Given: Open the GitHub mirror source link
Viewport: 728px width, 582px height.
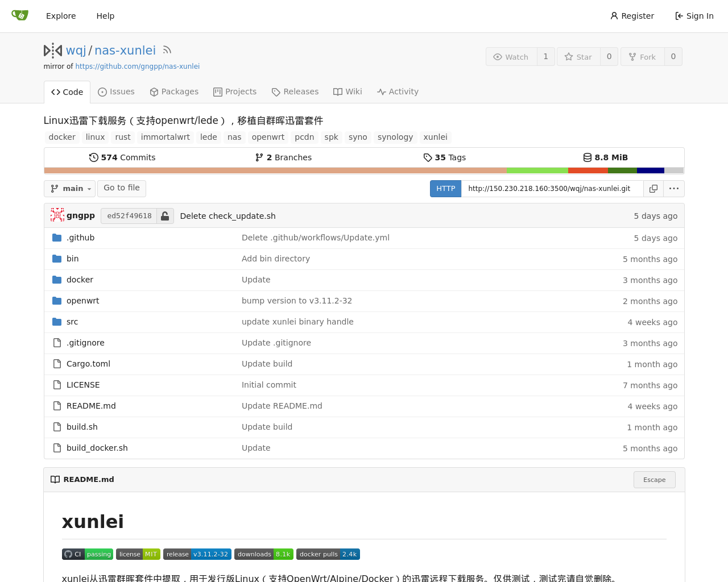Looking at the screenshot, I should pyautogui.click(x=137, y=66).
